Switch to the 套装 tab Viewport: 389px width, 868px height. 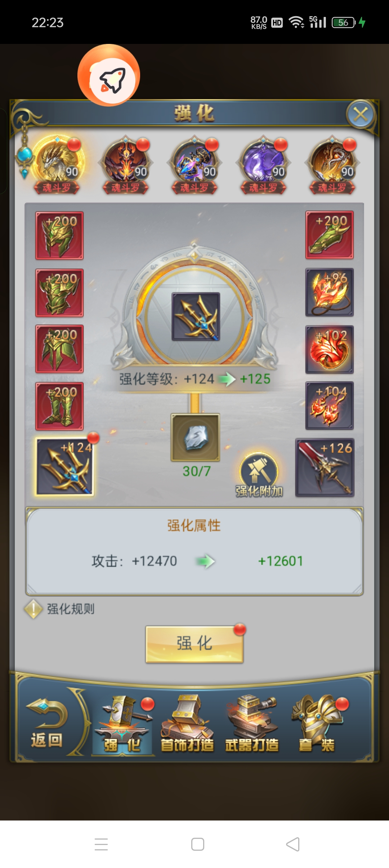tap(317, 724)
